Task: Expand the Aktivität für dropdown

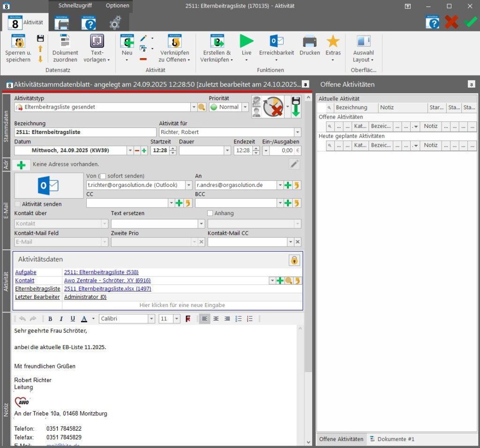Action: (298, 132)
